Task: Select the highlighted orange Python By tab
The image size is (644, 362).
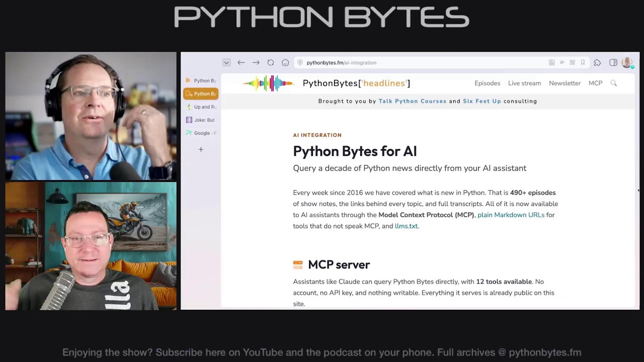Action: (x=201, y=94)
